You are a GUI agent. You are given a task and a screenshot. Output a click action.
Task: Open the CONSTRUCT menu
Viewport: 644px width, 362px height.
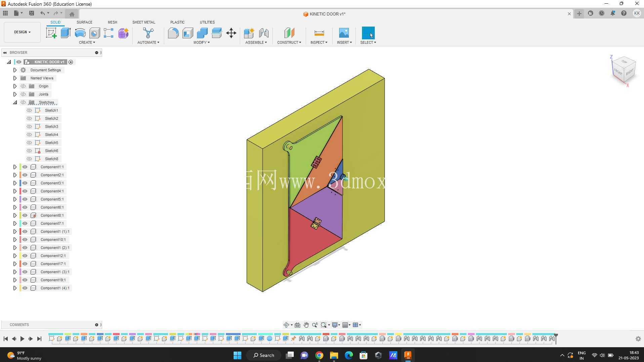click(x=289, y=42)
